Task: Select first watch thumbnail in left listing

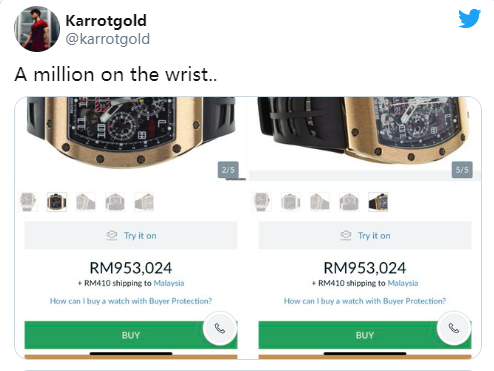Action: pos(28,202)
